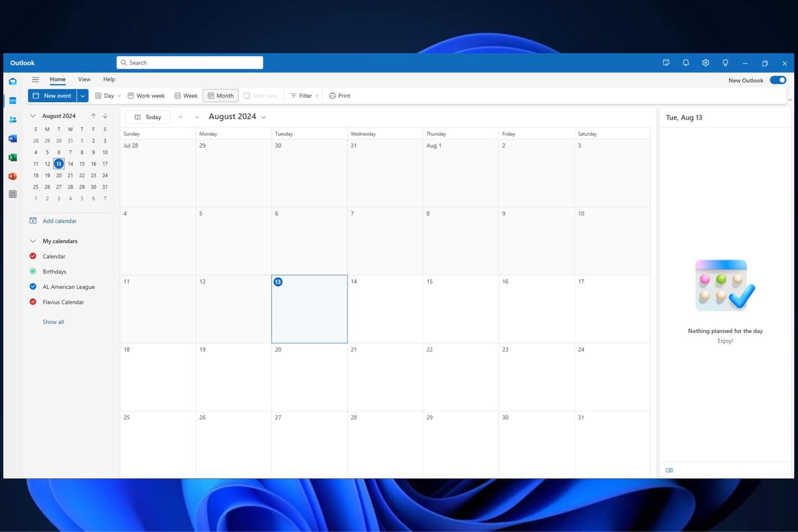Launch Excel from the sidebar
The image size is (798, 532).
(12, 157)
